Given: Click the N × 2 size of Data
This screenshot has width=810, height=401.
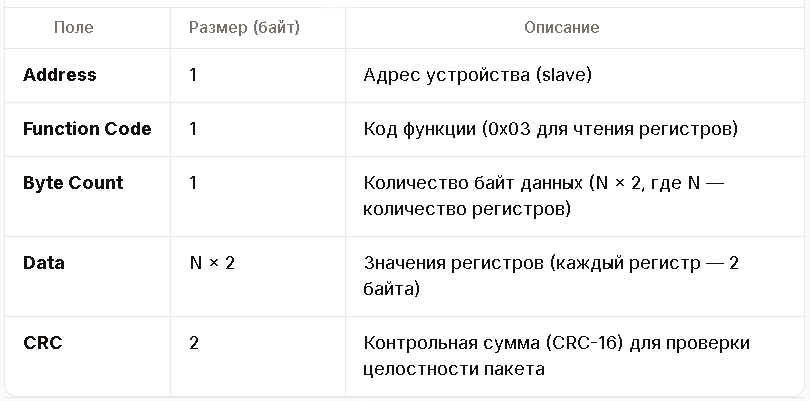Looking at the screenshot, I should click(212, 264).
